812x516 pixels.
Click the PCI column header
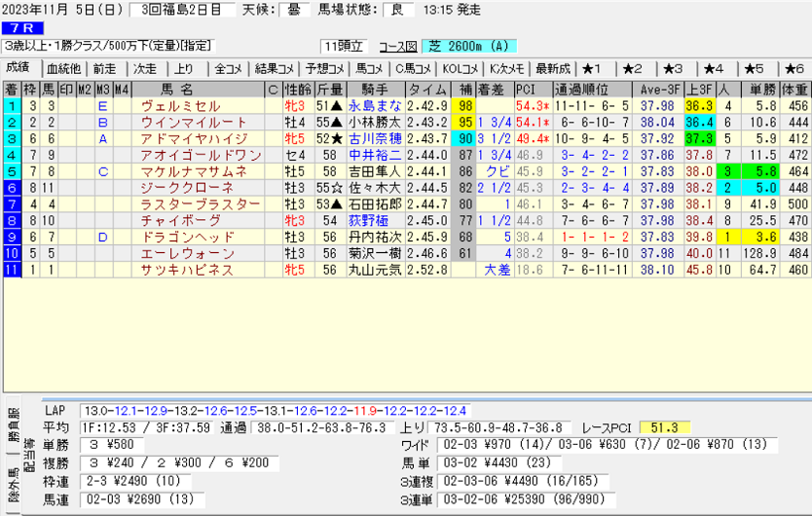click(x=526, y=89)
